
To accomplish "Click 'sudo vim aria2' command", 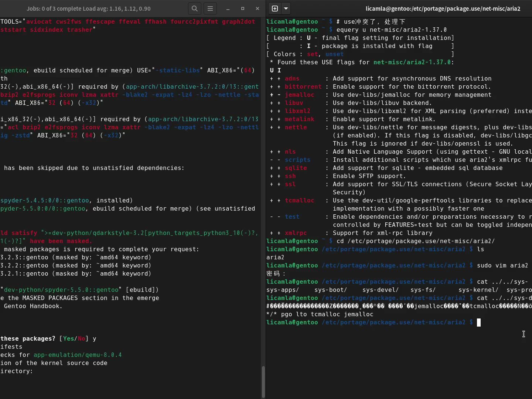I will 502,265.
